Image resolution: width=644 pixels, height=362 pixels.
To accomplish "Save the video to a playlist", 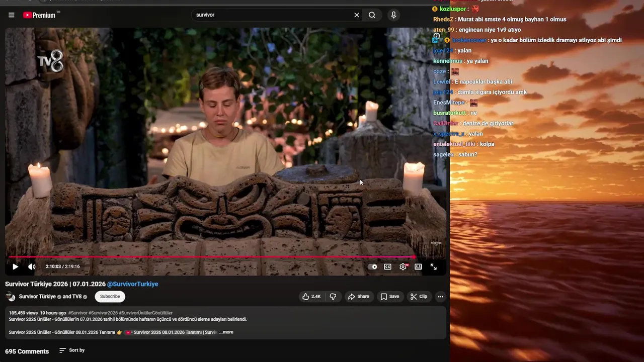I will [390, 297].
